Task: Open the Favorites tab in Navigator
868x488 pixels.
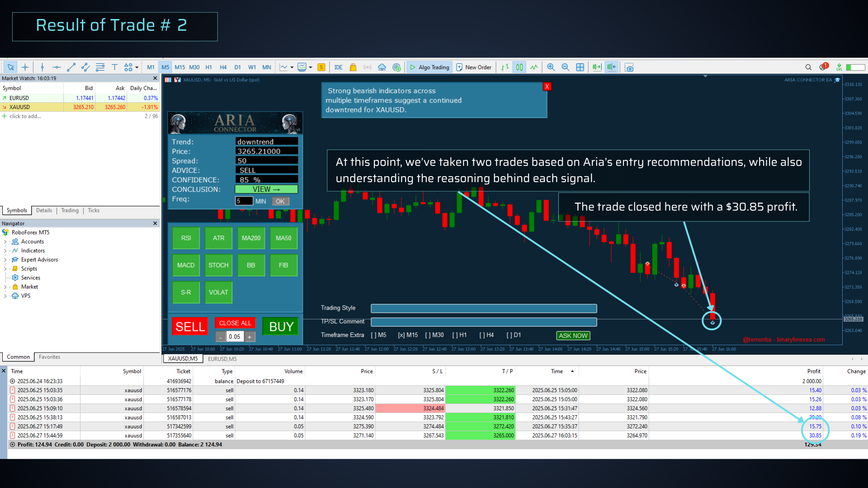Action: coord(49,357)
